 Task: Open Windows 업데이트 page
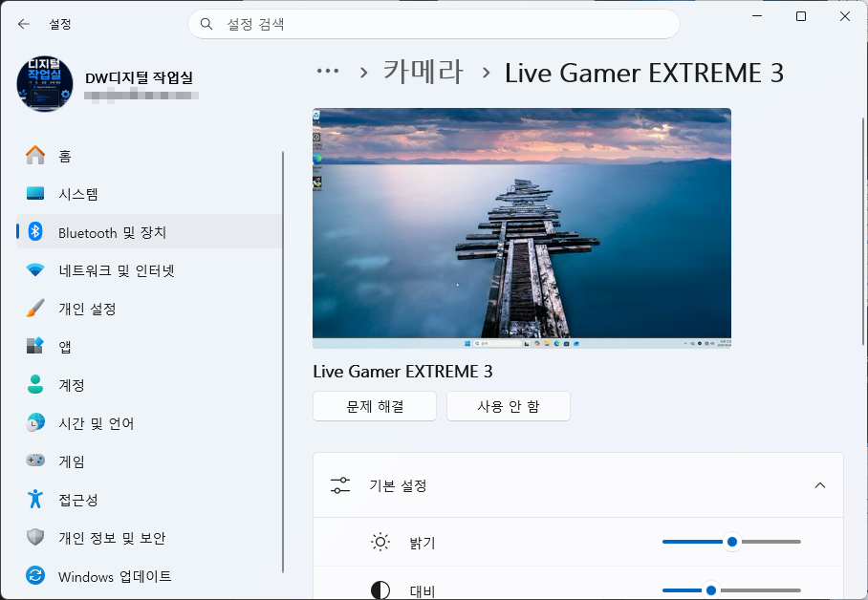149,576
